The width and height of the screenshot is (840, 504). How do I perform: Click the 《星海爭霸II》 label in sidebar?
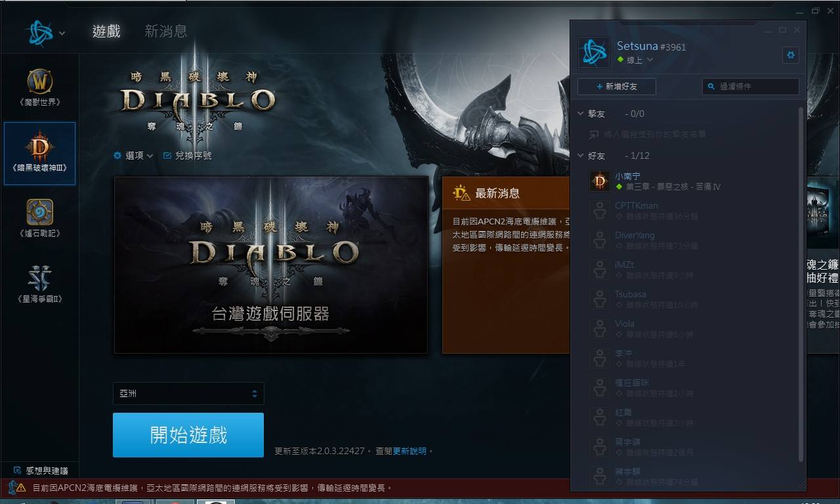pos(40,299)
